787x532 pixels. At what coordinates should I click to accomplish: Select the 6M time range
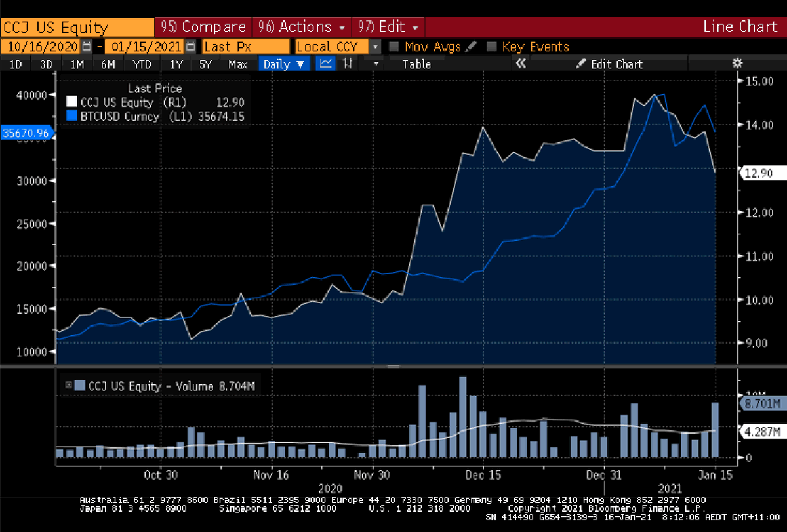coord(108,64)
